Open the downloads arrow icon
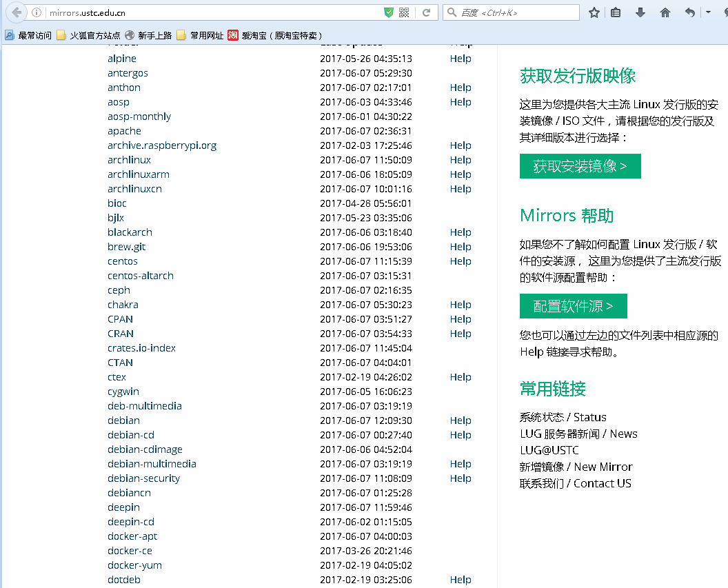The height and width of the screenshot is (588, 728). (x=640, y=12)
